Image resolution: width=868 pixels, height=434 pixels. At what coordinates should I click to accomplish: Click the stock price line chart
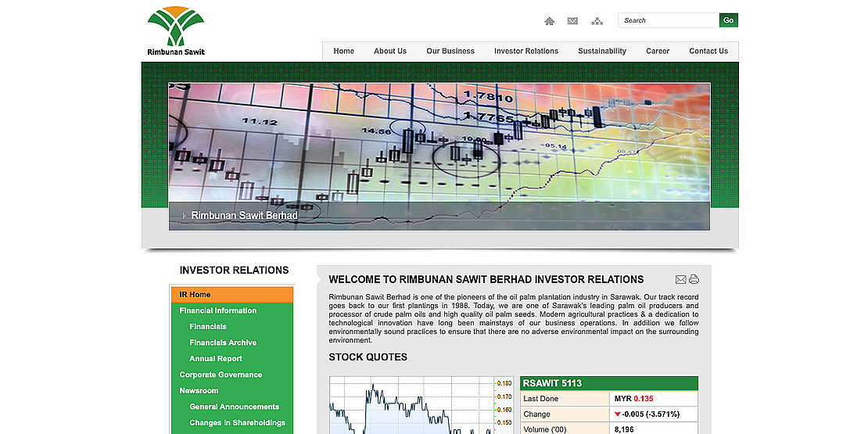click(421, 405)
